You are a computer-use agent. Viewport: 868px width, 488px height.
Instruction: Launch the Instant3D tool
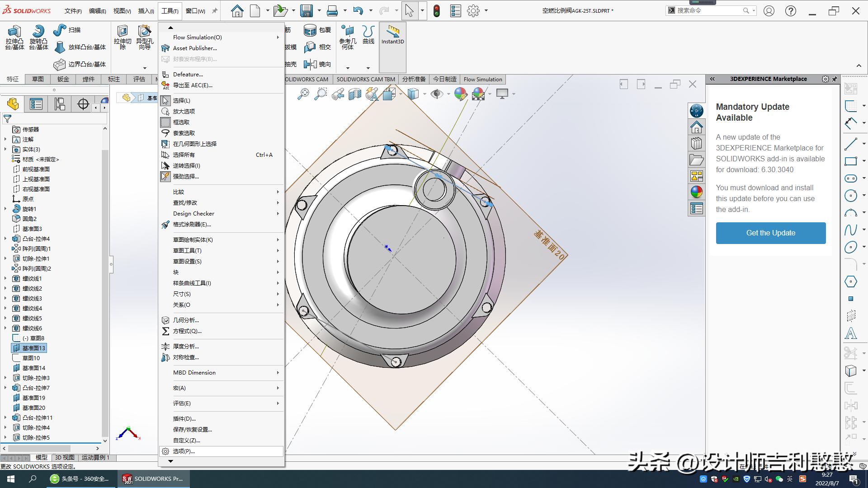coord(392,36)
